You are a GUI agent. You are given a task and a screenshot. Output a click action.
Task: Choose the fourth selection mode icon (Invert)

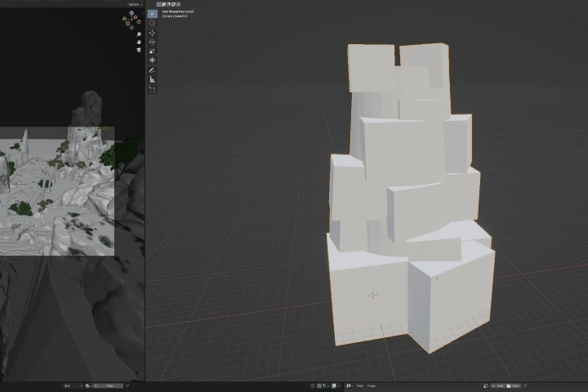173,4
